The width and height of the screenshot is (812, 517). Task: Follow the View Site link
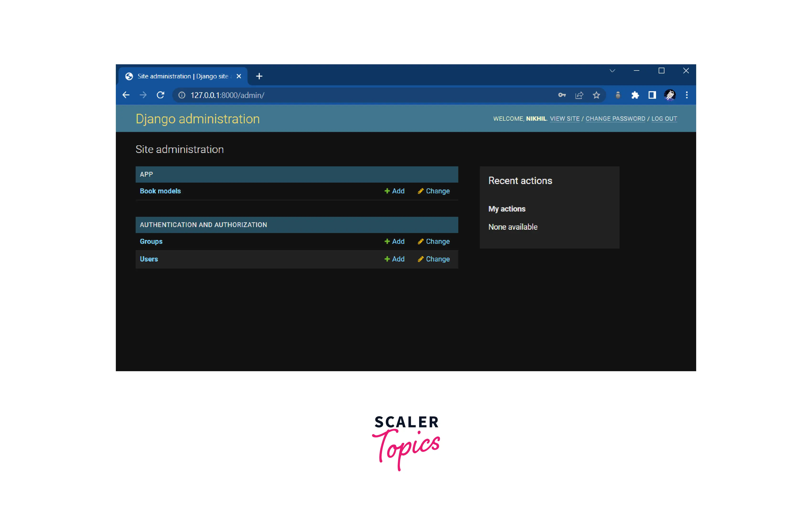[x=565, y=119]
